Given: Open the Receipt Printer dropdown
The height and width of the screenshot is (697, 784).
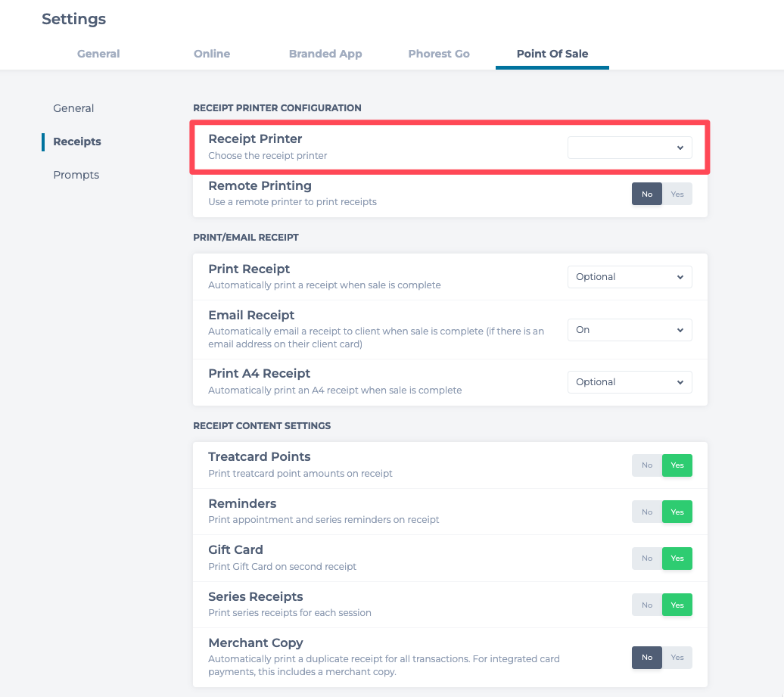Looking at the screenshot, I should tap(630, 148).
